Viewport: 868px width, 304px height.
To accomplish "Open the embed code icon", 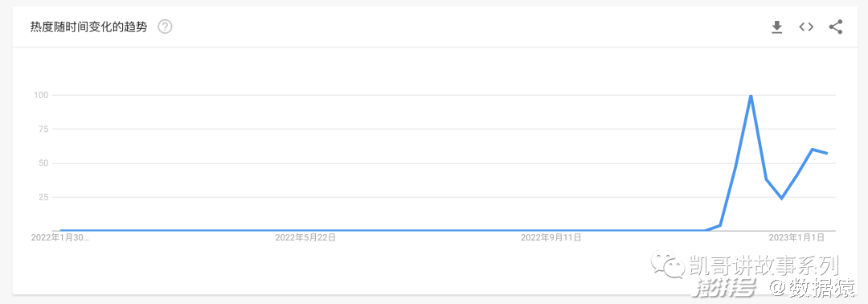I will click(806, 27).
